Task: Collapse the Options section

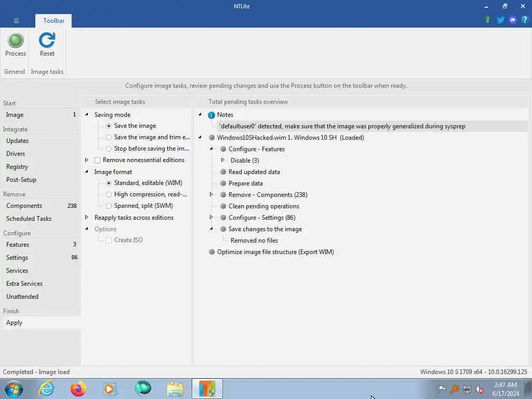Action: tap(87, 229)
